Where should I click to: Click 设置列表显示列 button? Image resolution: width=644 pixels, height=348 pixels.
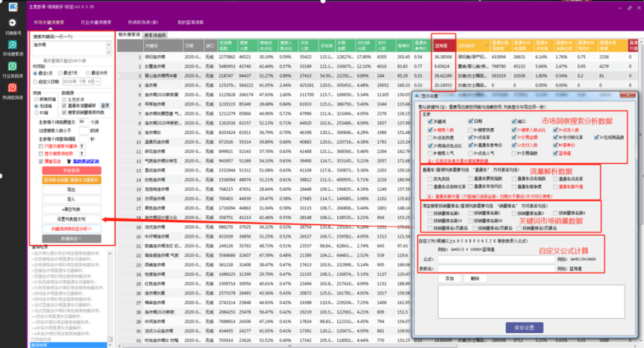72,219
